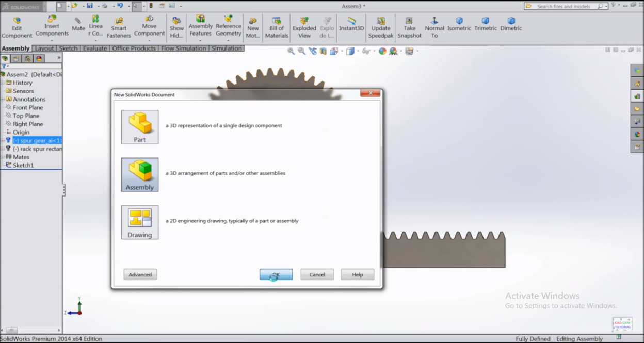Open File Explorer folder icon in task pane

pyautogui.click(x=637, y=109)
